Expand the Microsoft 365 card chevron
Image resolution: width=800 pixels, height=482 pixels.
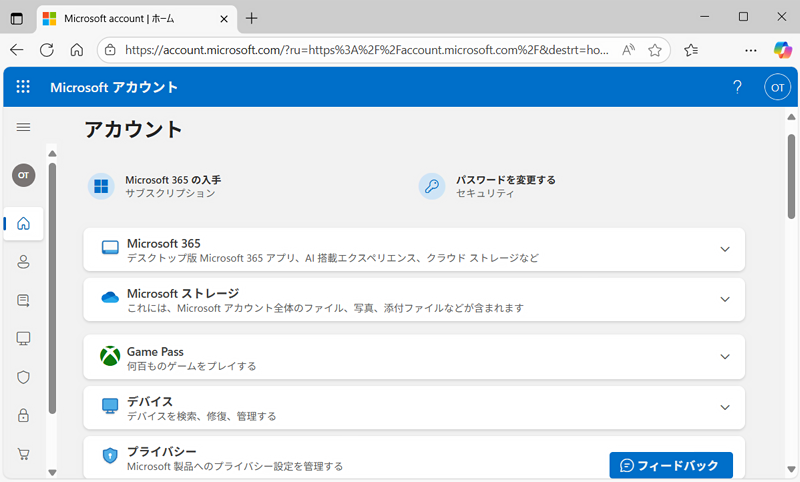coord(724,249)
